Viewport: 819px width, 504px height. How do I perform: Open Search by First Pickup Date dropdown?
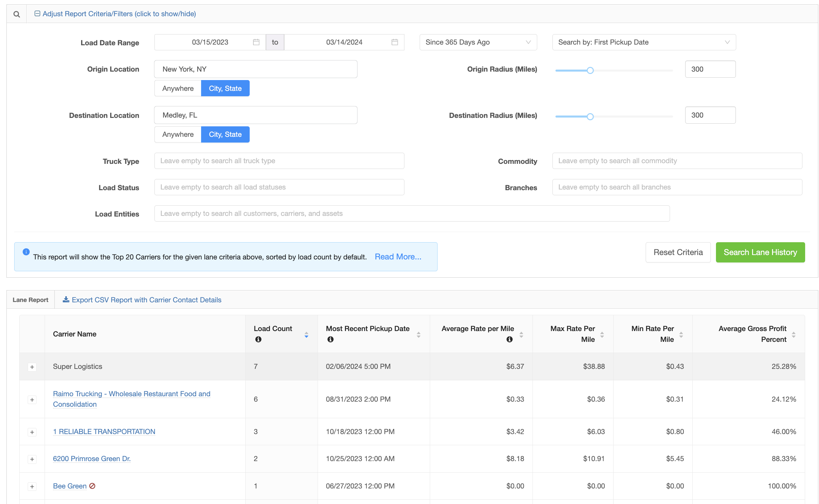pyautogui.click(x=644, y=42)
